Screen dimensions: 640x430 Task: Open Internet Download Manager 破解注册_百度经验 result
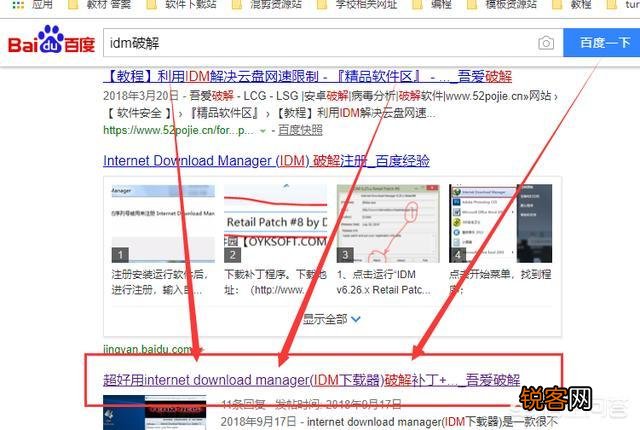pos(267,161)
